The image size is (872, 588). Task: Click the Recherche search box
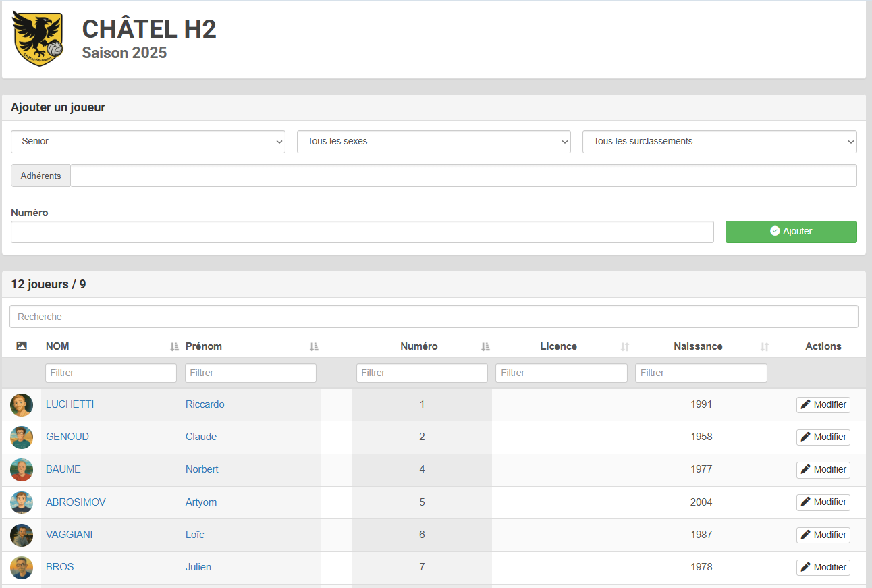click(434, 317)
